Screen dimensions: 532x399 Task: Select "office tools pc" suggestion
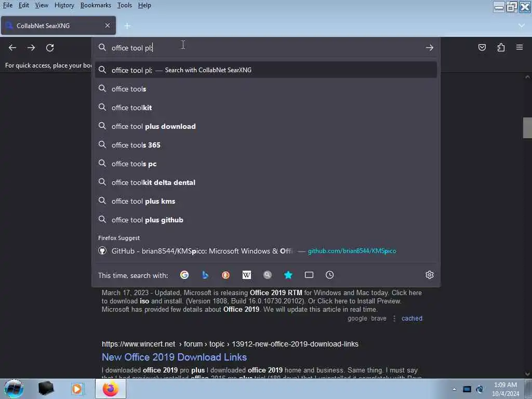(x=265, y=164)
